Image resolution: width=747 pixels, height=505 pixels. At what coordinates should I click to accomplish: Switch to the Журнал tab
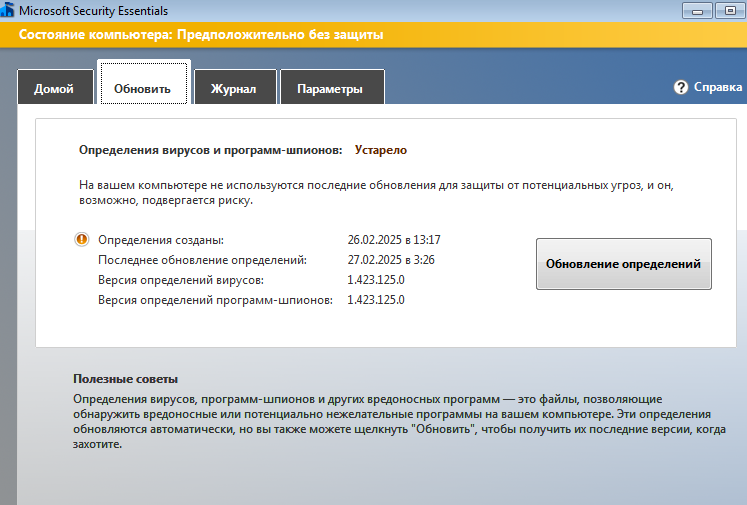click(235, 88)
